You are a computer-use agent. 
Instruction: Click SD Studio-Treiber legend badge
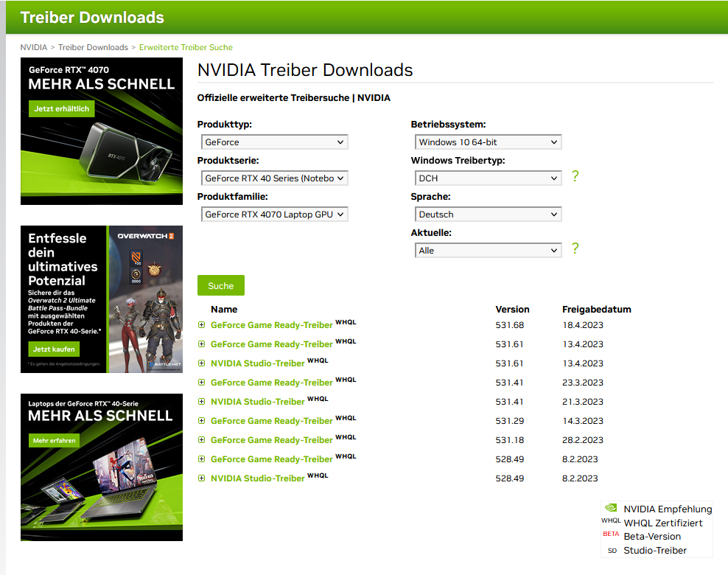coord(612,551)
